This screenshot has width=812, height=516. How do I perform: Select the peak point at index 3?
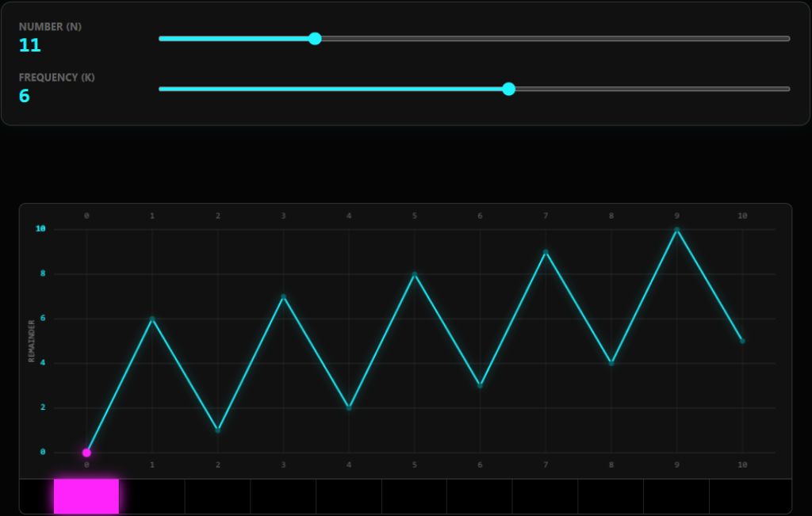283,296
